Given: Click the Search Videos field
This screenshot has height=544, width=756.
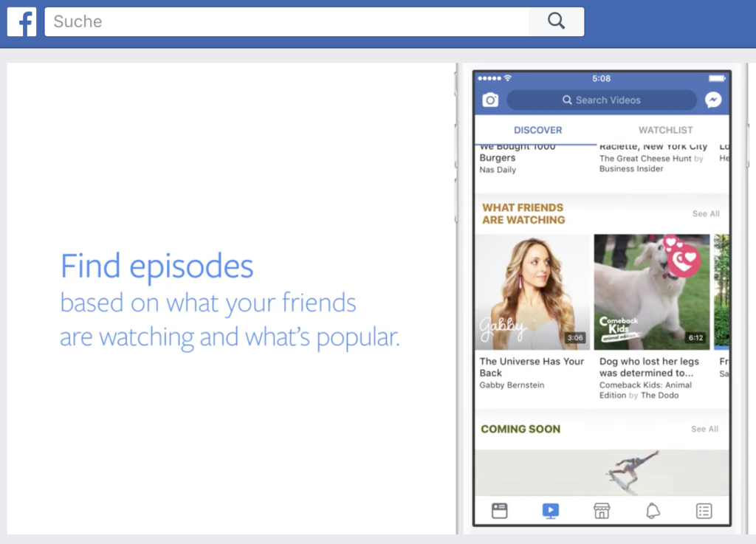Looking at the screenshot, I should click(602, 100).
